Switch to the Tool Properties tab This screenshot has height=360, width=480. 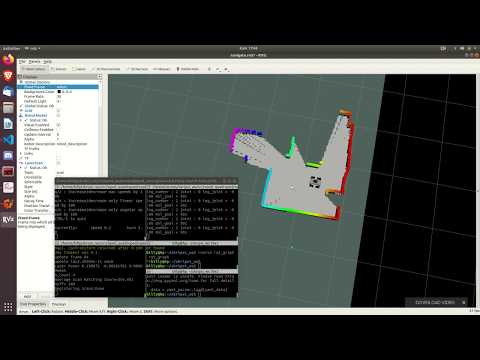33,304
